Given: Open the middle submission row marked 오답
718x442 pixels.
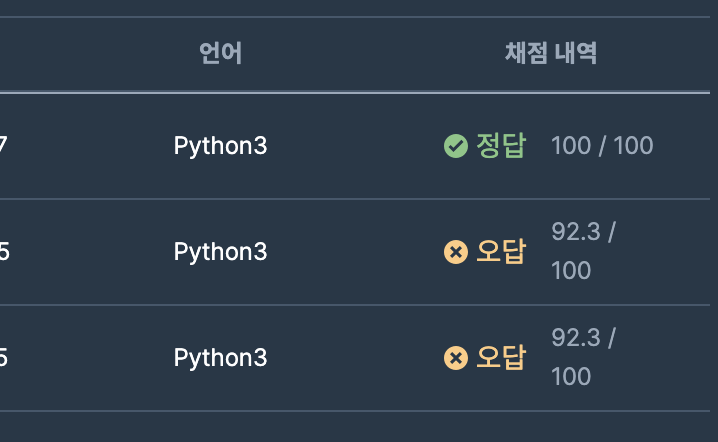Looking at the screenshot, I should click(x=355, y=252).
